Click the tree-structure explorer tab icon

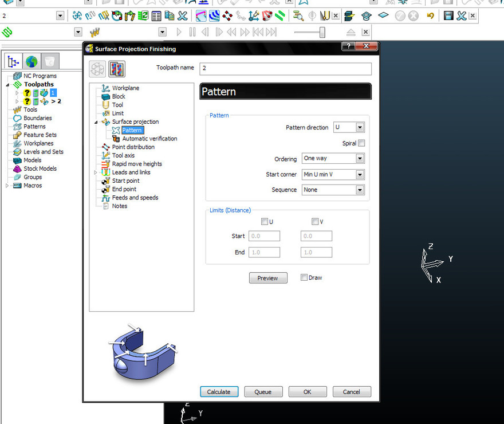point(14,61)
